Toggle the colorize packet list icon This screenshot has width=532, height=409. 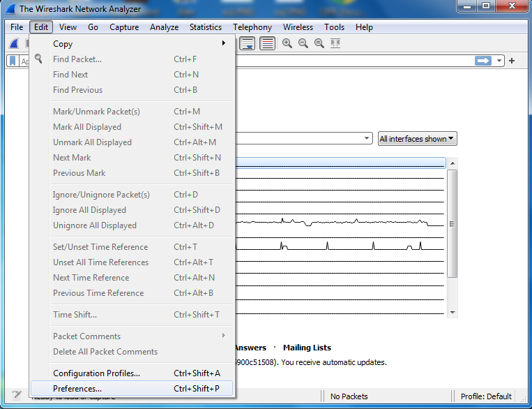coord(267,43)
